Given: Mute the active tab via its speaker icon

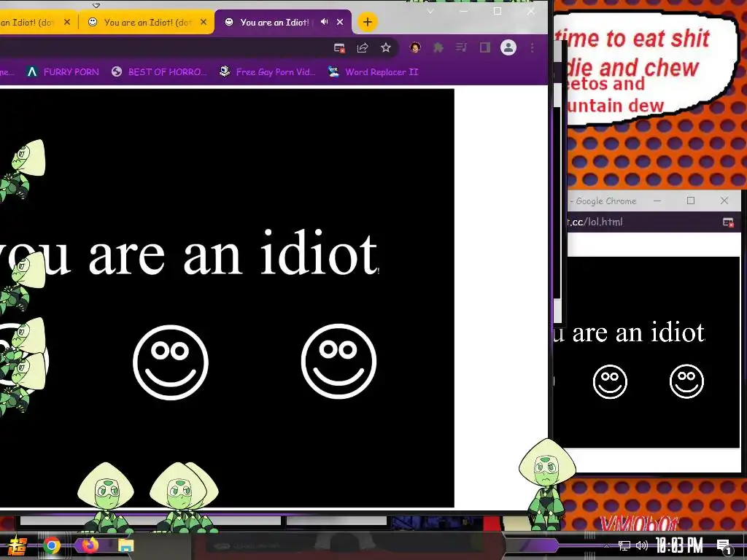Looking at the screenshot, I should [x=325, y=22].
